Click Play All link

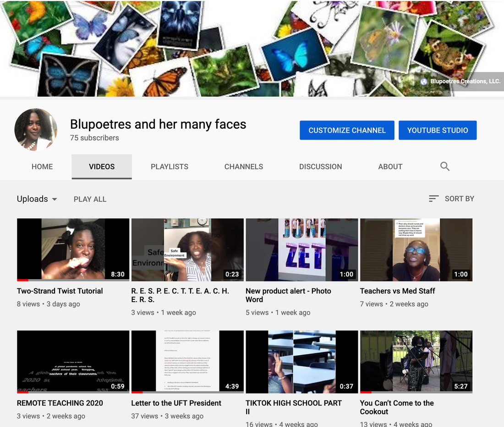(x=90, y=199)
